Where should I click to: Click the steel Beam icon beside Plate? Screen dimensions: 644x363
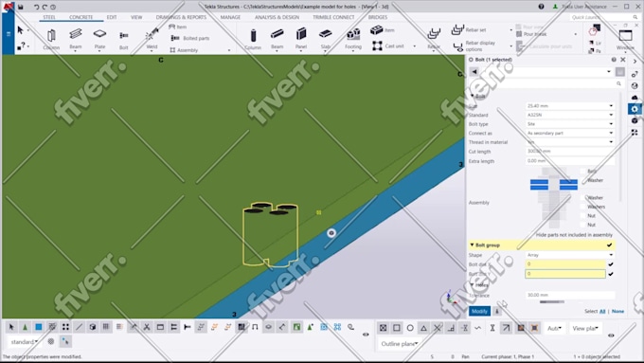point(76,34)
